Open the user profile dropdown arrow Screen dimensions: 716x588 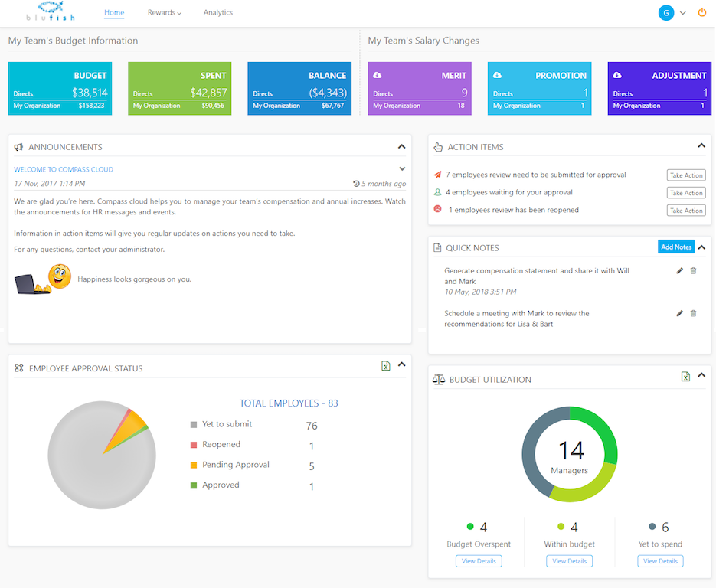[682, 13]
